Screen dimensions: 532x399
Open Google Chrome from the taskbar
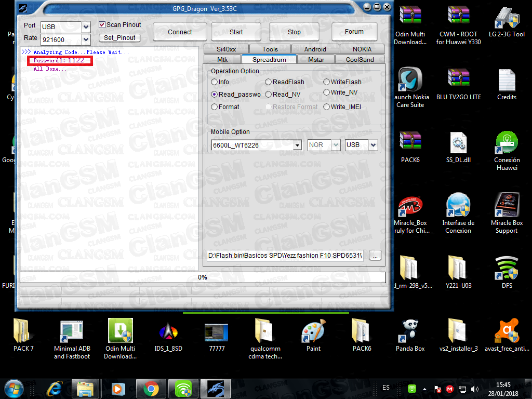click(151, 389)
